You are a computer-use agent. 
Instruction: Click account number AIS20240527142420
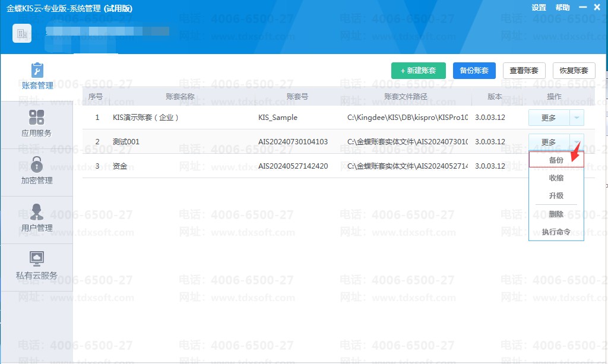(x=293, y=166)
